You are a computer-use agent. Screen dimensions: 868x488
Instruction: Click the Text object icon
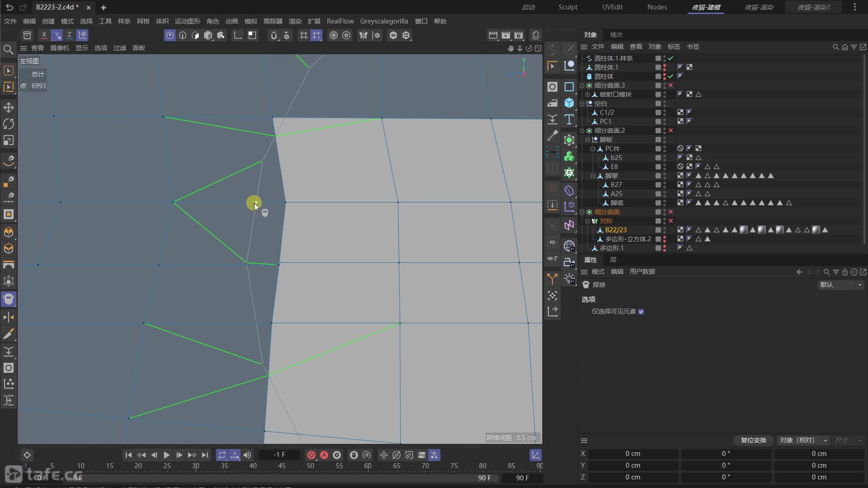coord(569,119)
